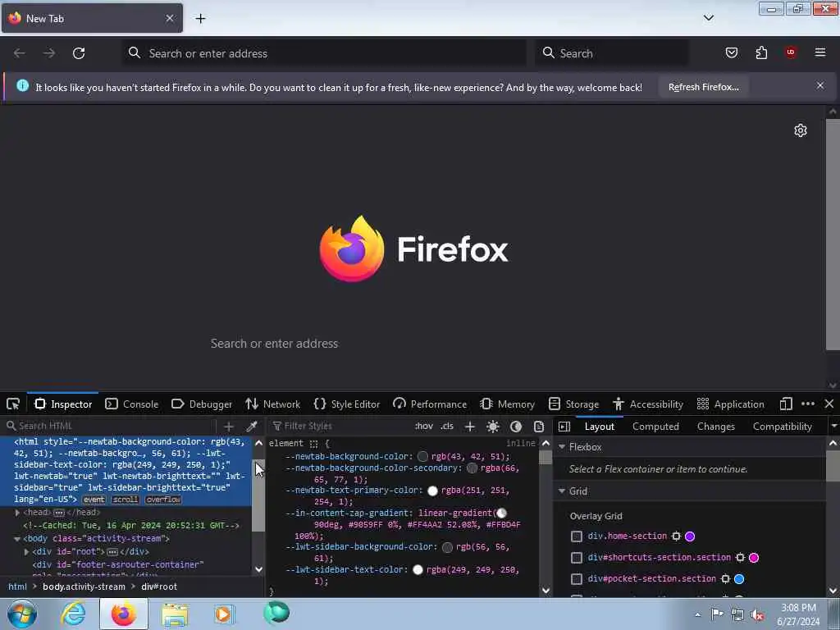Viewport: 840px width, 630px height.
Task: Open new tab personalize gear icon
Action: [x=801, y=130]
